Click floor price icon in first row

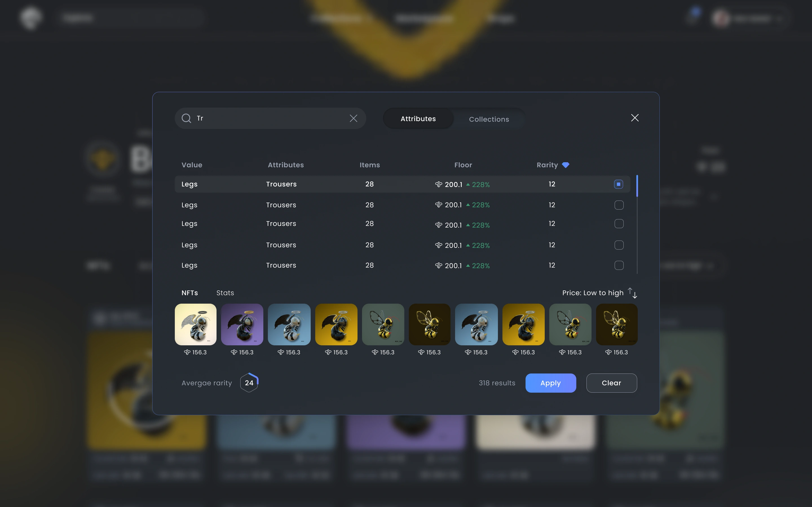tap(438, 184)
